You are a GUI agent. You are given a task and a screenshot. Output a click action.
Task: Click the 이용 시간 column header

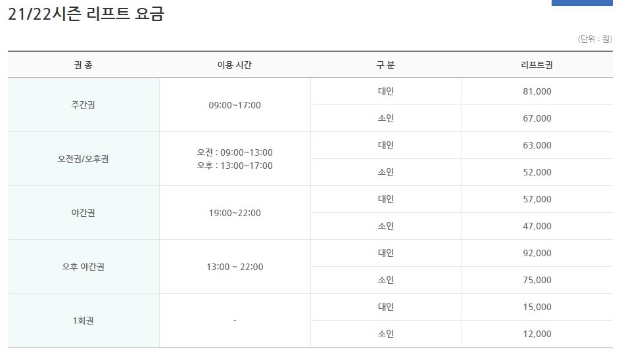coord(235,64)
